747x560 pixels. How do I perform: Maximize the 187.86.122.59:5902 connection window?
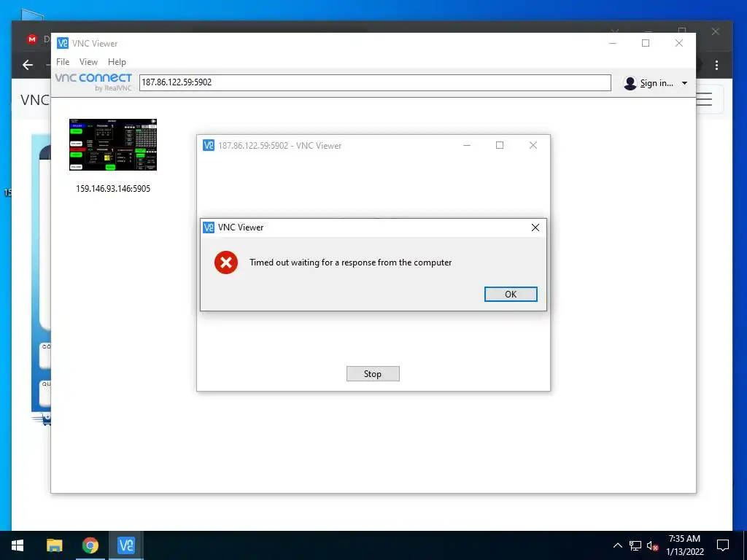point(499,145)
